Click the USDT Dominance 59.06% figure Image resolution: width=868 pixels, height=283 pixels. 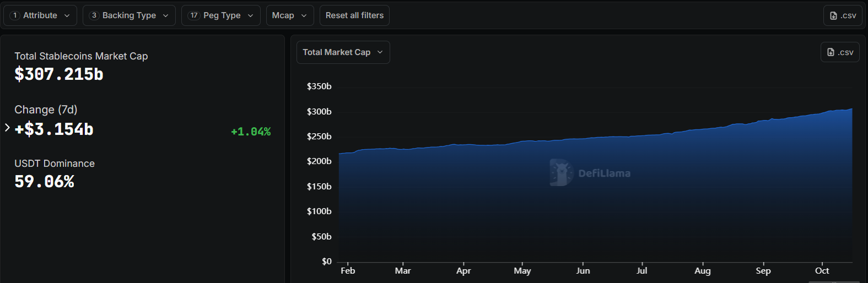[44, 182]
